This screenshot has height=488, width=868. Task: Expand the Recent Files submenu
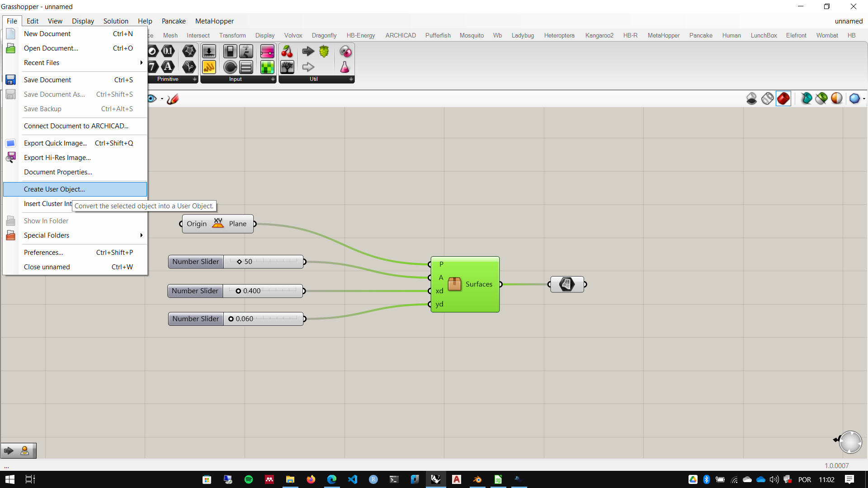pyautogui.click(x=75, y=63)
